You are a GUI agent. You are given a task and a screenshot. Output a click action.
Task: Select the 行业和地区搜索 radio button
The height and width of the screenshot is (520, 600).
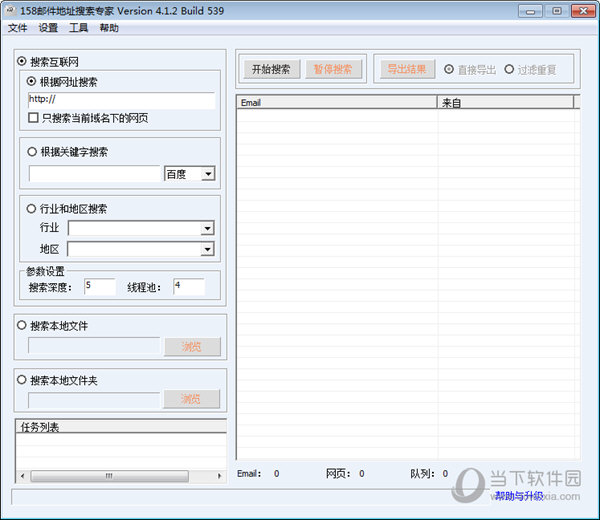click(x=31, y=209)
